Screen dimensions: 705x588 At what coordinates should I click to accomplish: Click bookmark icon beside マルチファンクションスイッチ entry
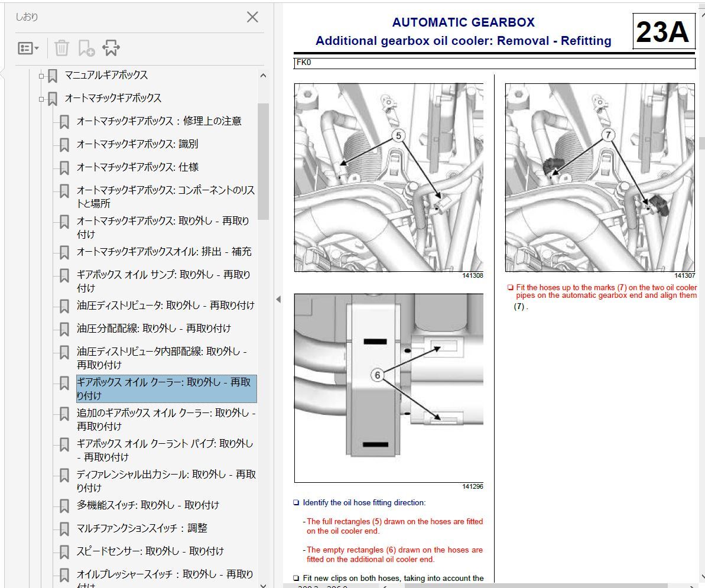(x=64, y=529)
